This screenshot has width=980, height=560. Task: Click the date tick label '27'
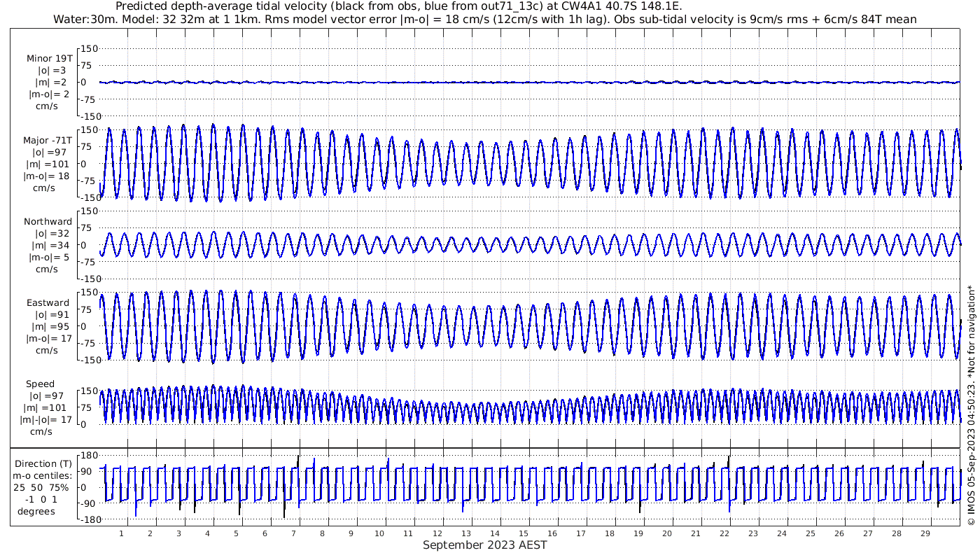point(867,533)
